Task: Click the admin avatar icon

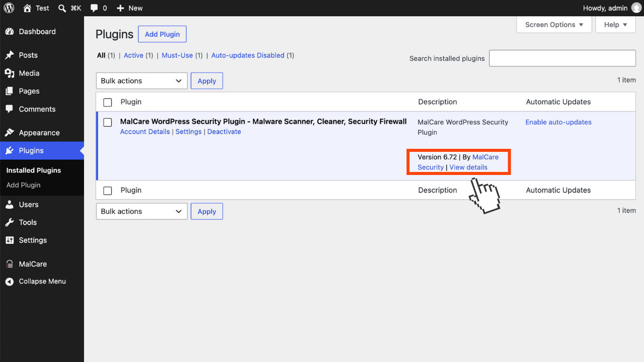Action: coord(636,8)
